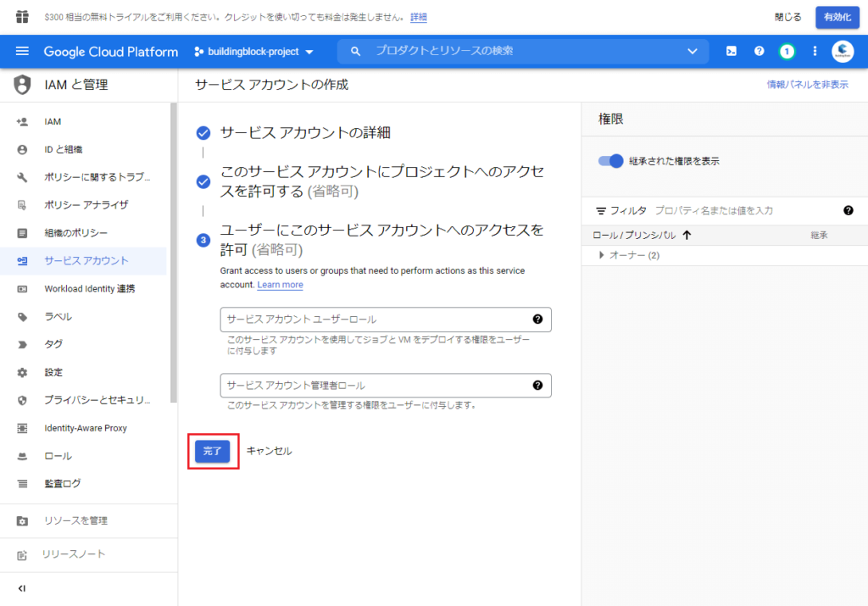868x606 pixels.
Task: Expand the search bar dropdown chevron
Action: click(692, 52)
